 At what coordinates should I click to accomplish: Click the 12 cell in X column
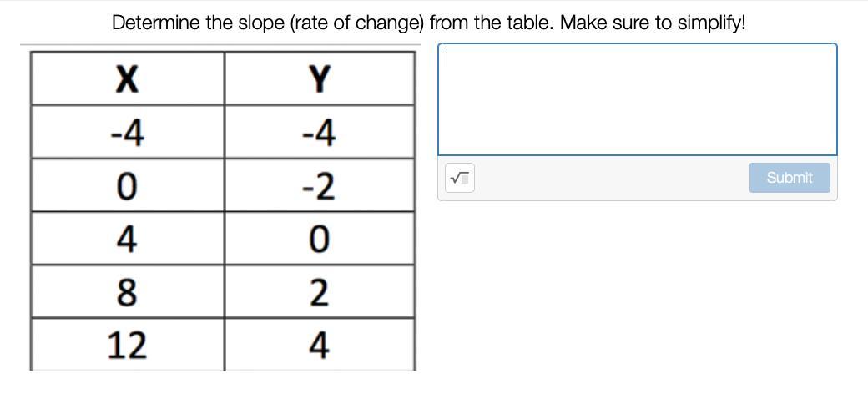pyautogui.click(x=127, y=344)
